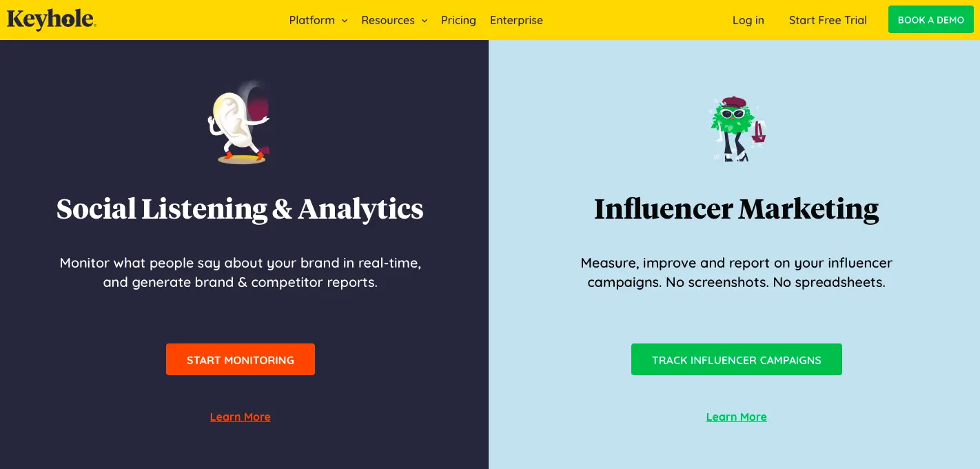Select Start Free Trial
The height and width of the screenshot is (469, 980).
click(x=828, y=20)
